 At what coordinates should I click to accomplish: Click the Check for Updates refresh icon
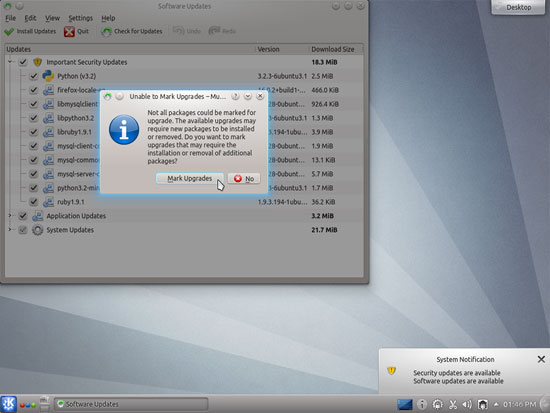tap(106, 32)
